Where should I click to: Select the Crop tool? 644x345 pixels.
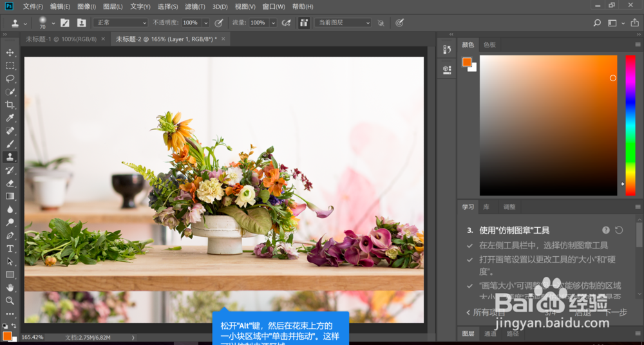(x=10, y=105)
